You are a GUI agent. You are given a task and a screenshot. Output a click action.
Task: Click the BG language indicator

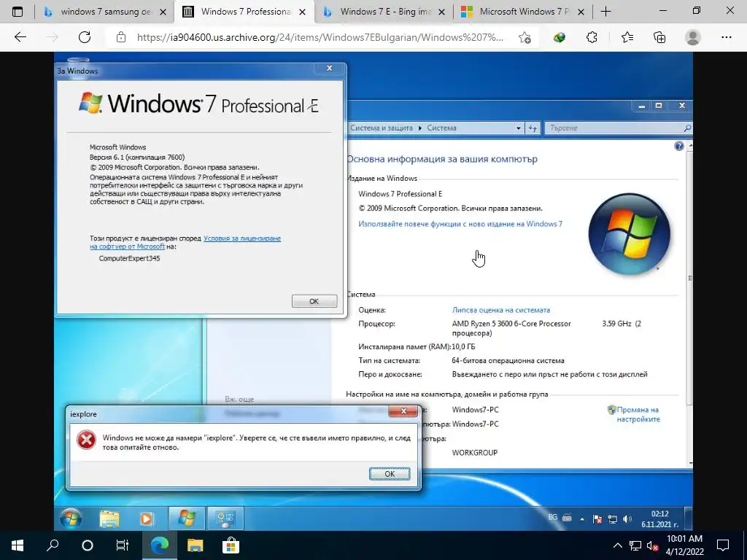(x=553, y=517)
